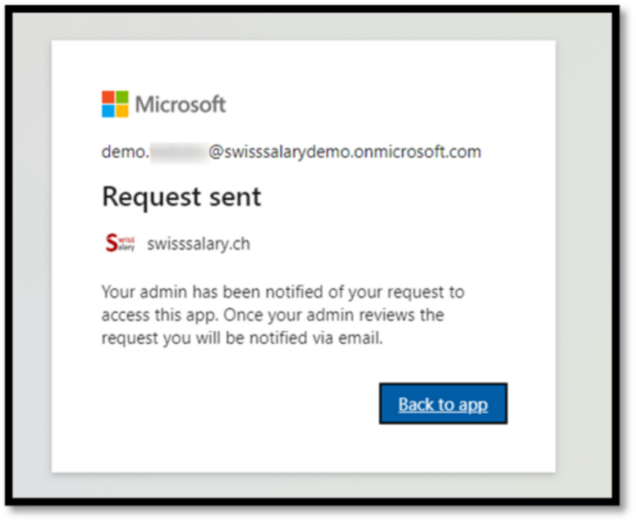
Task: Click the gray background outside the dialog
Action: click(590, 250)
